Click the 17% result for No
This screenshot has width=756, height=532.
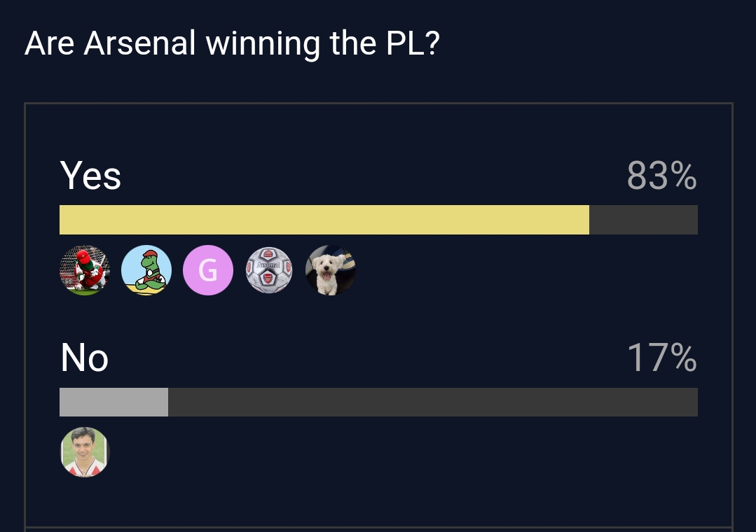tap(661, 358)
